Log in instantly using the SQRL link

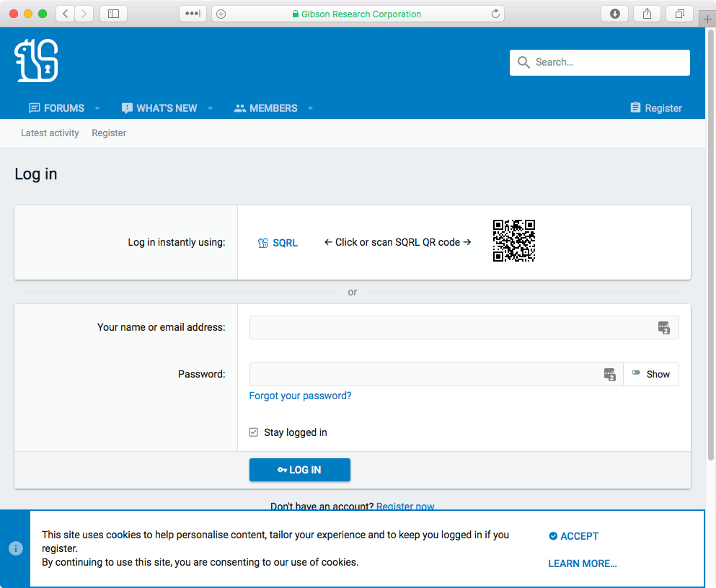(x=278, y=243)
